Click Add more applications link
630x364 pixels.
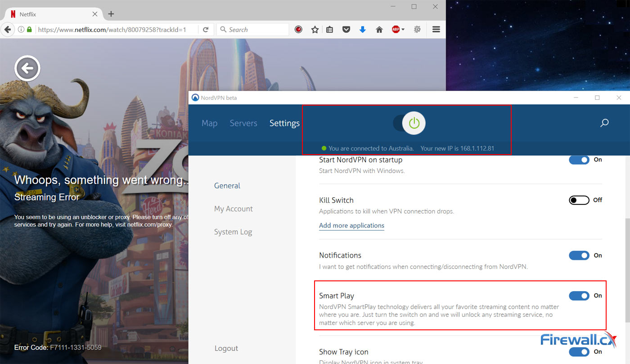tap(351, 226)
